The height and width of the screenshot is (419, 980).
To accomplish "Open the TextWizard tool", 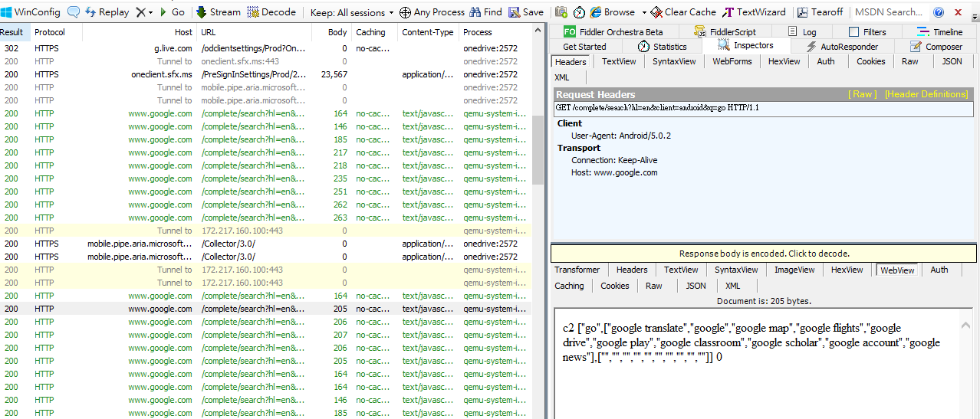I will (x=755, y=12).
